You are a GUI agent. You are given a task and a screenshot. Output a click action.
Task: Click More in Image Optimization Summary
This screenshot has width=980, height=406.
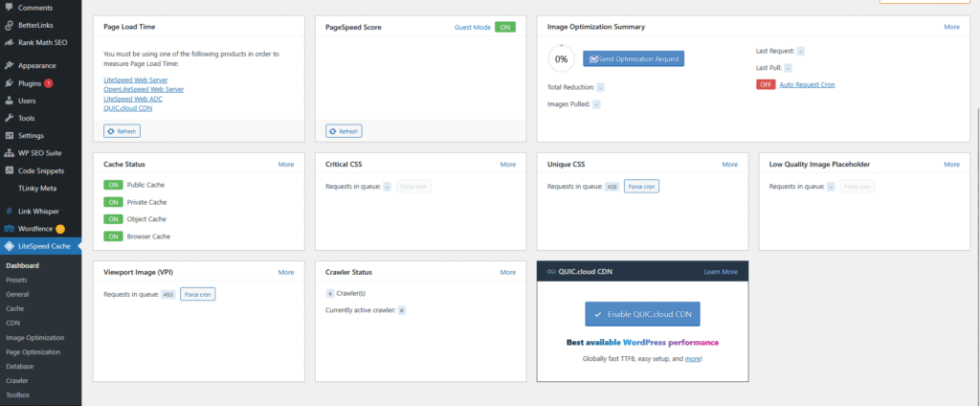pyautogui.click(x=951, y=27)
